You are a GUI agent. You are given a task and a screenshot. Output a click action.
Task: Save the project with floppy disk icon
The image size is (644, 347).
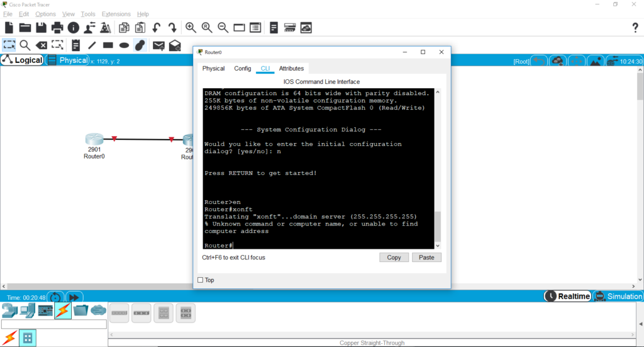coord(41,28)
